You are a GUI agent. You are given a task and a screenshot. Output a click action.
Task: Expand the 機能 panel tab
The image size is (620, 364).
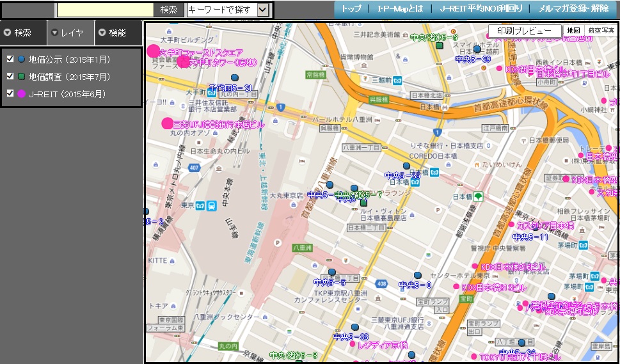pyautogui.click(x=118, y=33)
